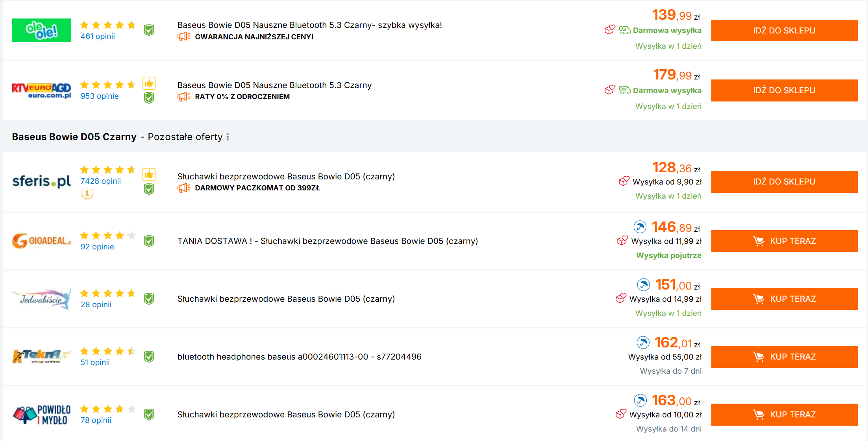Click 'Wysyłka od 11,99 zł' shipping cost

666,242
